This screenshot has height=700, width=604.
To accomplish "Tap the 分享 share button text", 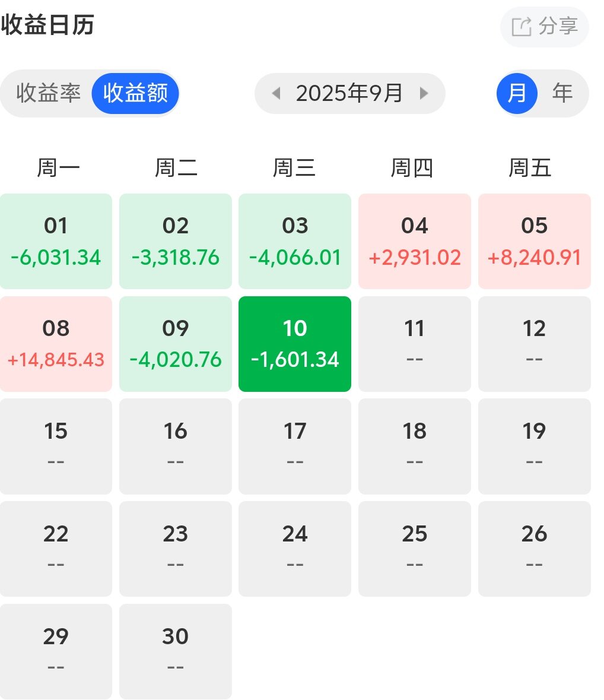I will 558,27.
